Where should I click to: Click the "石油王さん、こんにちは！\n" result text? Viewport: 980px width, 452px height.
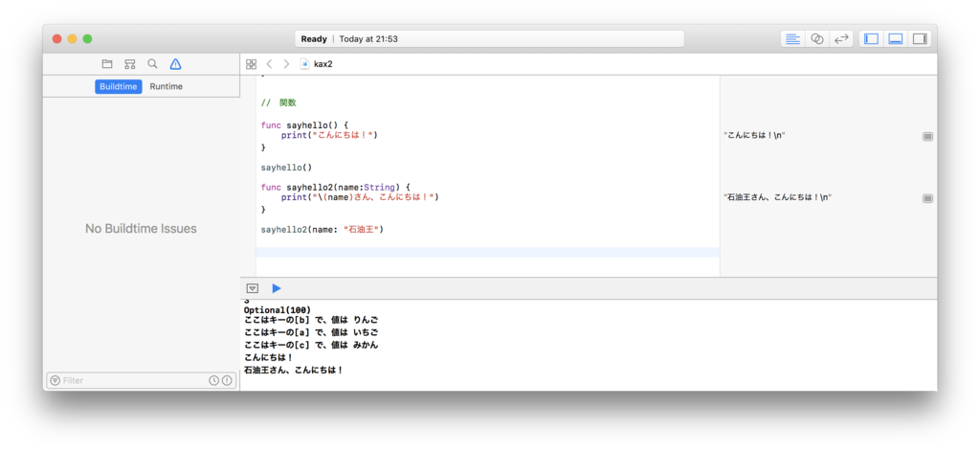pyautogui.click(x=778, y=197)
